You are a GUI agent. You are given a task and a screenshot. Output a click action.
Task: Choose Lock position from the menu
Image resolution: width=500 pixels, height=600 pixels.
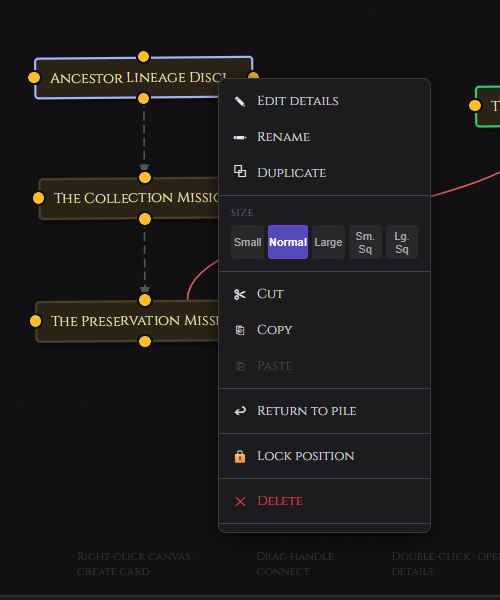pos(324,456)
